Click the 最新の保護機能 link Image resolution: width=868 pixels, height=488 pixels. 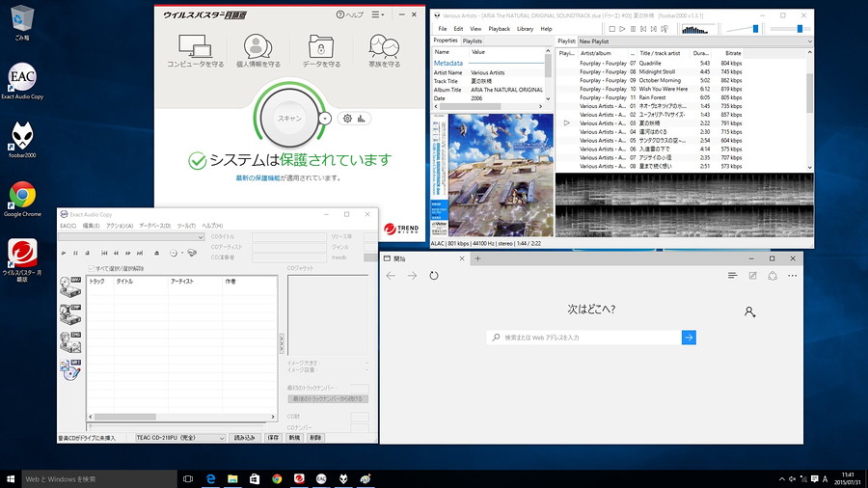point(258,177)
